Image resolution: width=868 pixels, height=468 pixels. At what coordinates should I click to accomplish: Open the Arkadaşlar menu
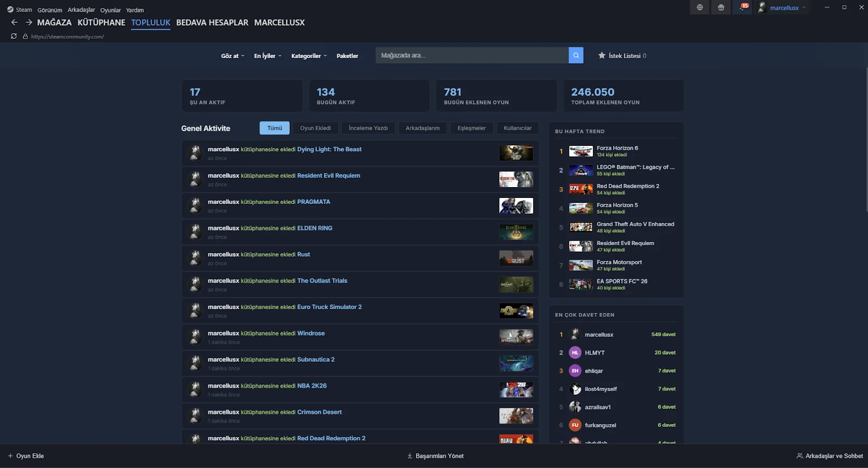tap(81, 10)
